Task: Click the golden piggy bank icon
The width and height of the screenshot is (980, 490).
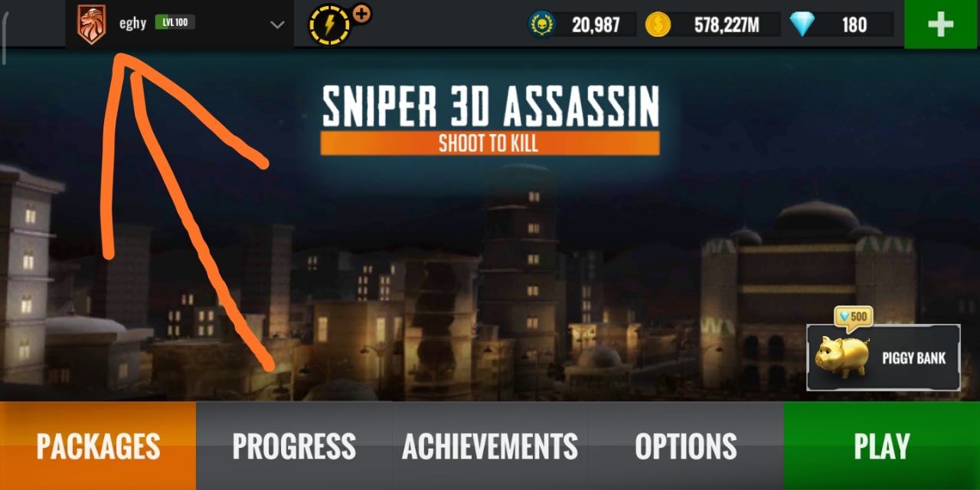Action: point(842,358)
